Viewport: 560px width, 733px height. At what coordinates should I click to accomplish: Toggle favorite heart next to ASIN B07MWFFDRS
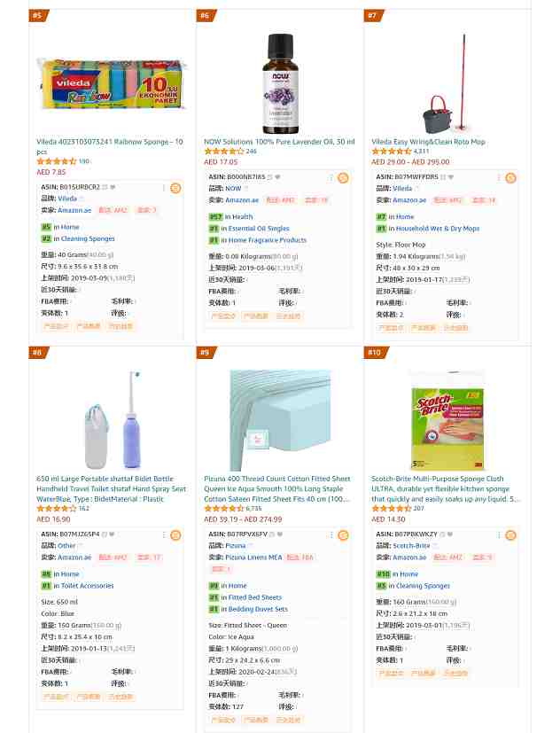pyautogui.click(x=451, y=176)
